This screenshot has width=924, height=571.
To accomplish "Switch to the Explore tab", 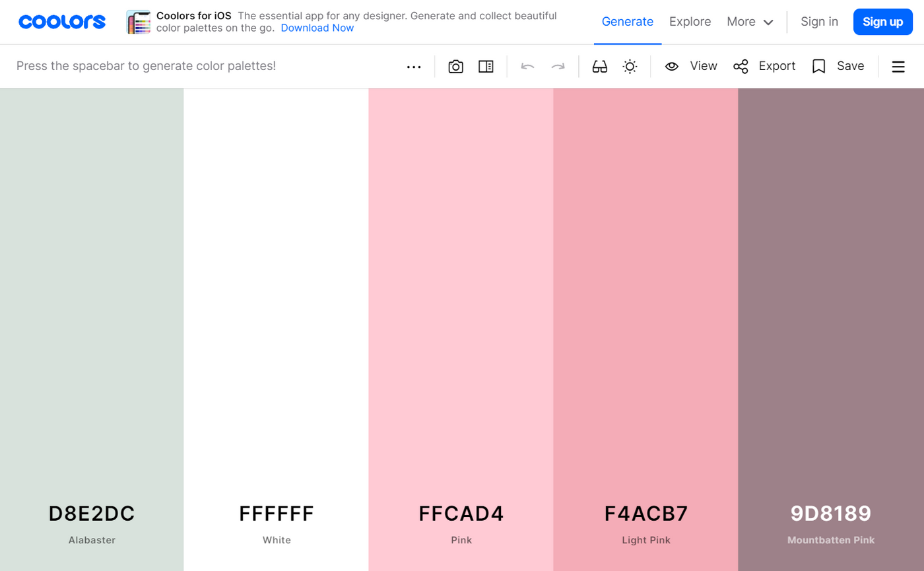I will 690,22.
